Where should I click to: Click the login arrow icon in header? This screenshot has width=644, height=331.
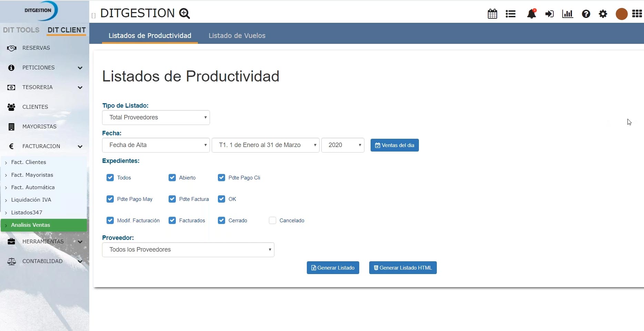[x=549, y=14]
